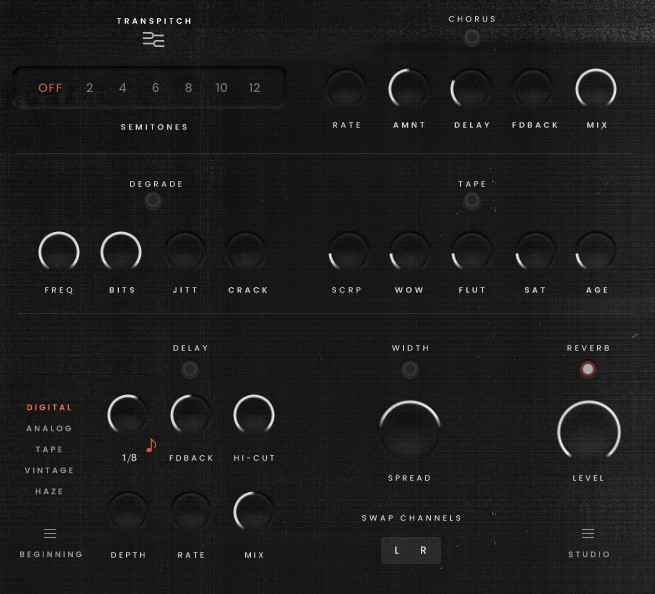Select the Digital delay mode
Image resolution: width=655 pixels, height=594 pixels.
tap(49, 407)
